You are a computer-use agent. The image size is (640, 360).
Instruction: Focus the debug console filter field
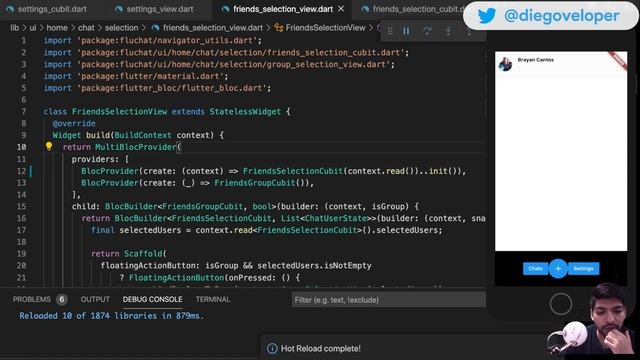[x=389, y=300]
